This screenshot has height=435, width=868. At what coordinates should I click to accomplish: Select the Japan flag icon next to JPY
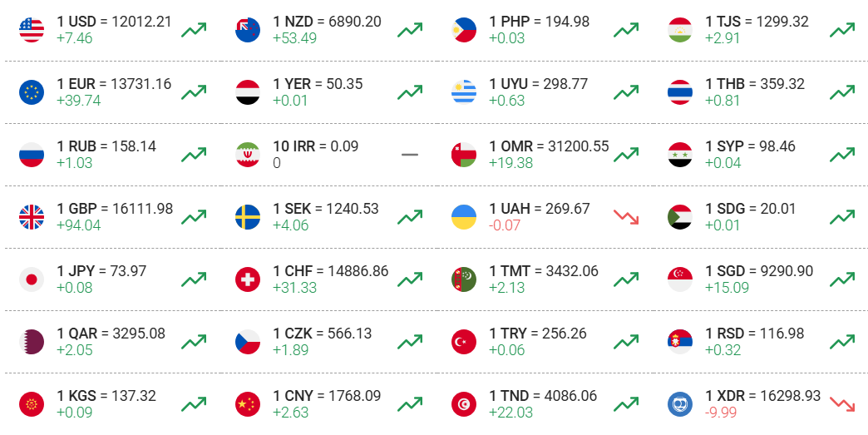pos(32,279)
